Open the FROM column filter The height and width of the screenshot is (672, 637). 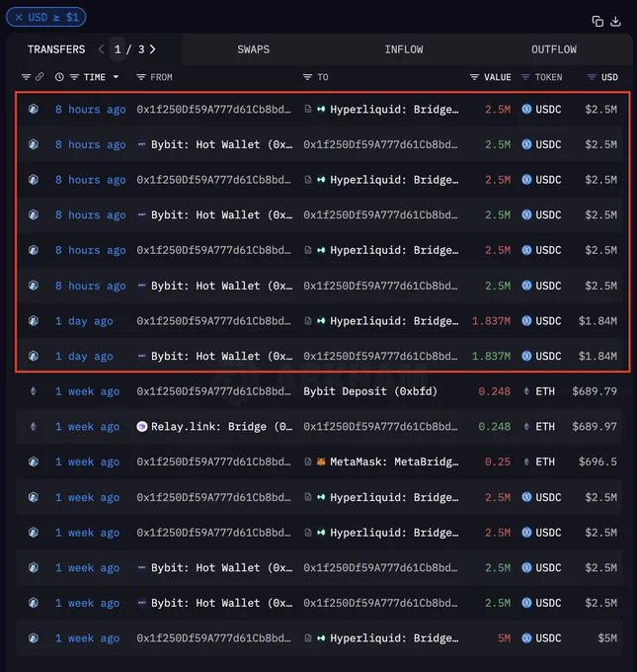click(x=141, y=77)
